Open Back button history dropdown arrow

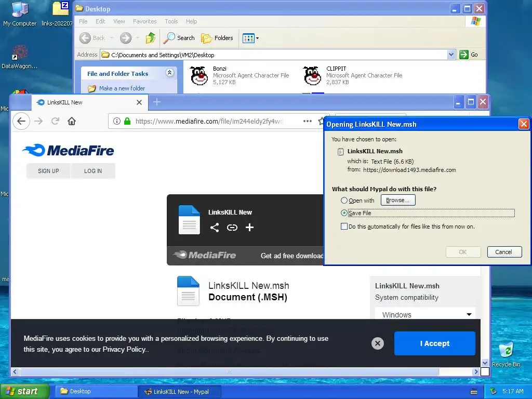(x=111, y=38)
